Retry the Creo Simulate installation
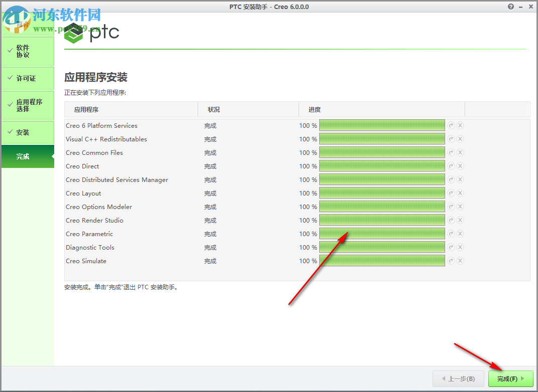 click(x=451, y=261)
